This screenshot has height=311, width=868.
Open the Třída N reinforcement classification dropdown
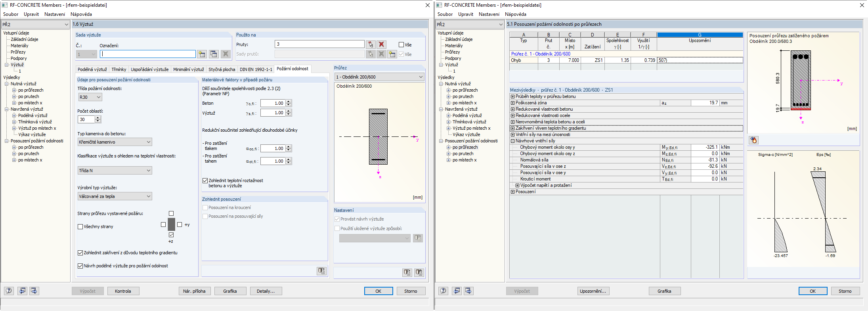tap(115, 171)
